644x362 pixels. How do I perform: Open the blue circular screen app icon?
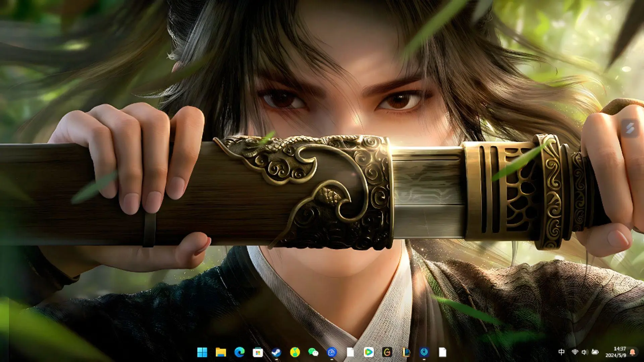tap(332, 352)
